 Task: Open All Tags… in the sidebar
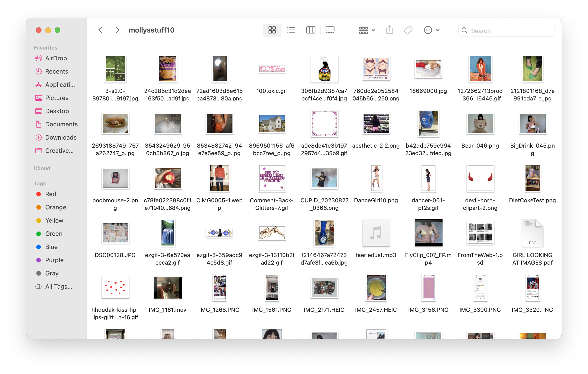[58, 286]
